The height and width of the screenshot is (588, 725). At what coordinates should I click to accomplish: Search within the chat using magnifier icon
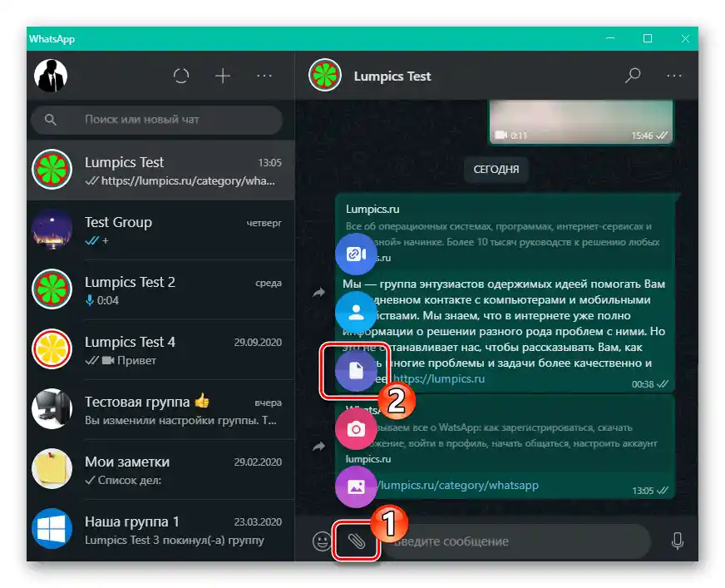tap(633, 76)
